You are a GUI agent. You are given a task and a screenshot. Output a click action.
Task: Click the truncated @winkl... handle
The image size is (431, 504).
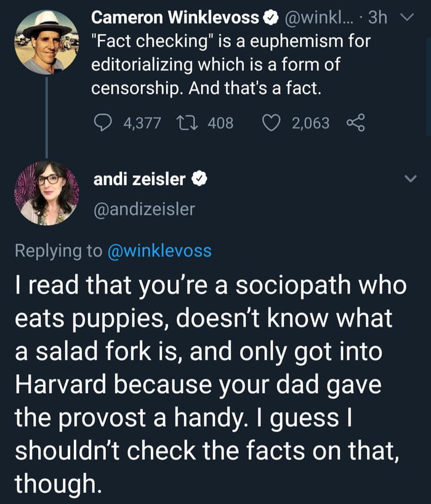click(x=317, y=18)
